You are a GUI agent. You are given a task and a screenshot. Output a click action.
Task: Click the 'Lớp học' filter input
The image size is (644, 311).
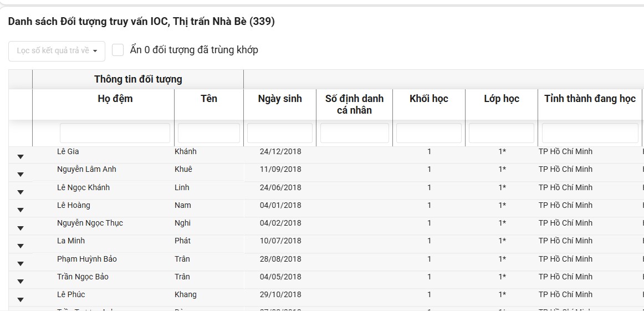(x=502, y=133)
